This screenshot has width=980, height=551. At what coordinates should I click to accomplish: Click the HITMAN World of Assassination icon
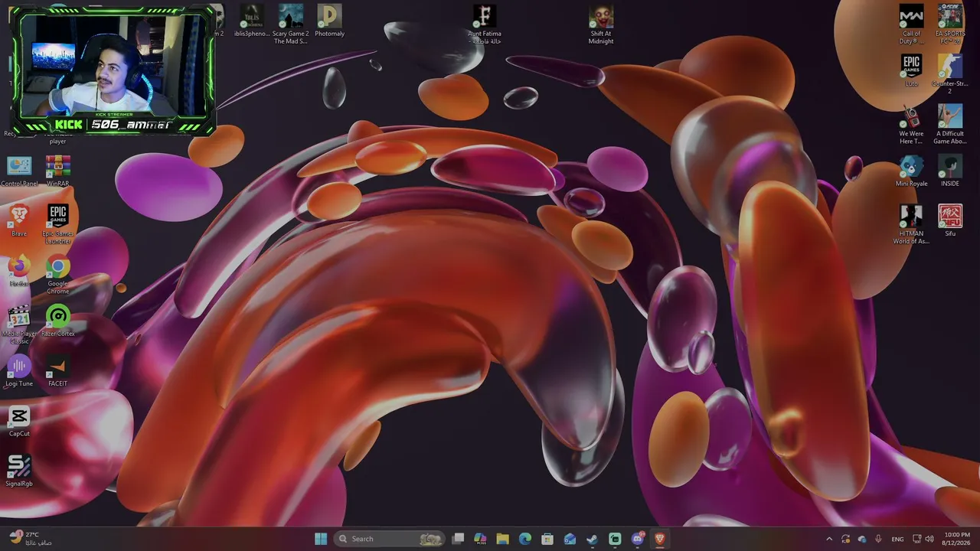tap(911, 223)
